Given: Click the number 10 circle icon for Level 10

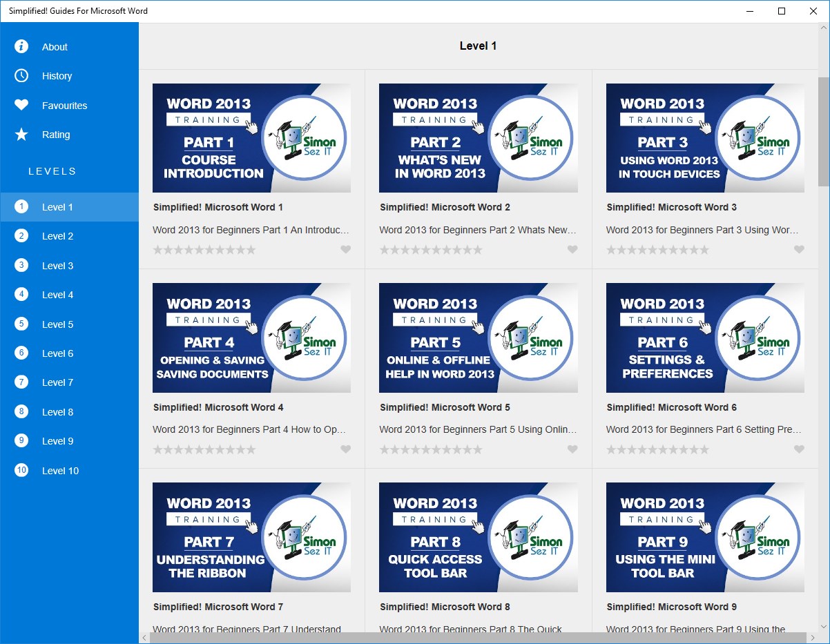Looking at the screenshot, I should point(21,470).
